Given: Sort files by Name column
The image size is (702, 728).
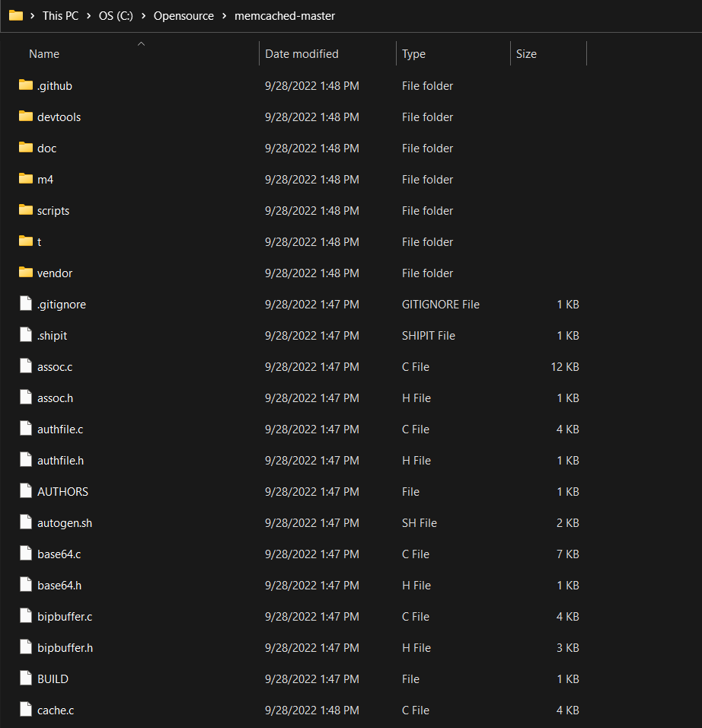Looking at the screenshot, I should 44,54.
